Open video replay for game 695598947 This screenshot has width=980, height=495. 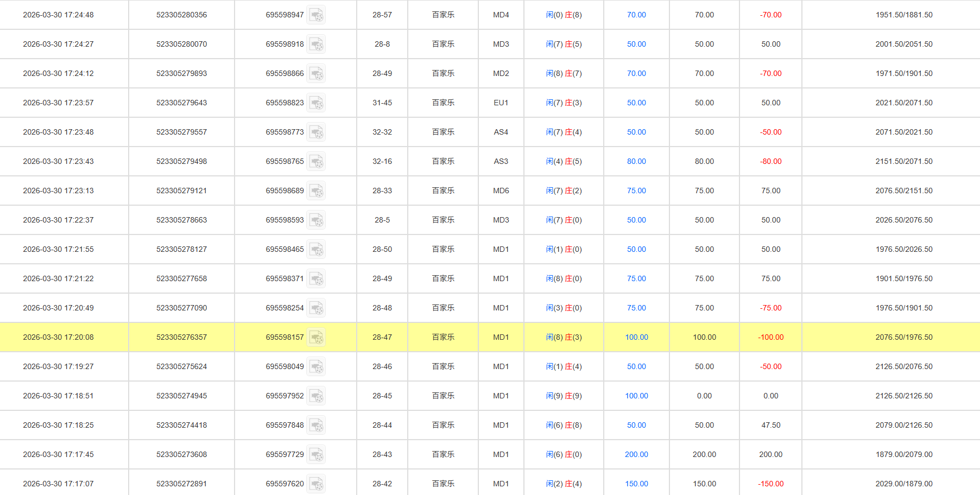coord(317,15)
